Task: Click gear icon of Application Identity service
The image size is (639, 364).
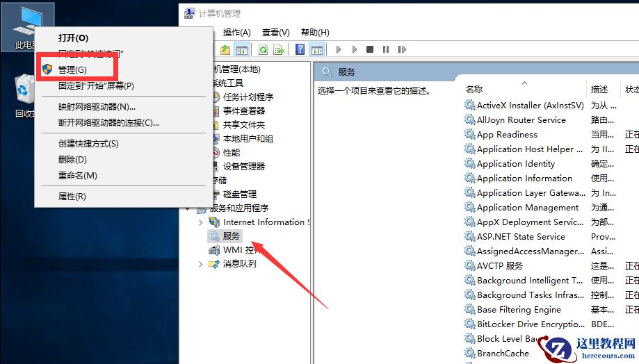Action: [470, 164]
